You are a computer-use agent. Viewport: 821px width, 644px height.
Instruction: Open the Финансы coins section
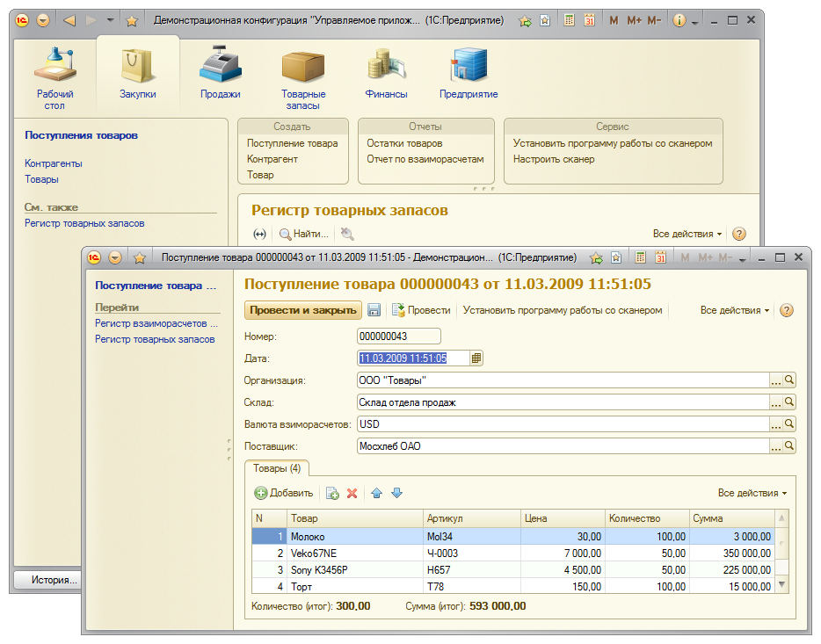click(x=386, y=74)
